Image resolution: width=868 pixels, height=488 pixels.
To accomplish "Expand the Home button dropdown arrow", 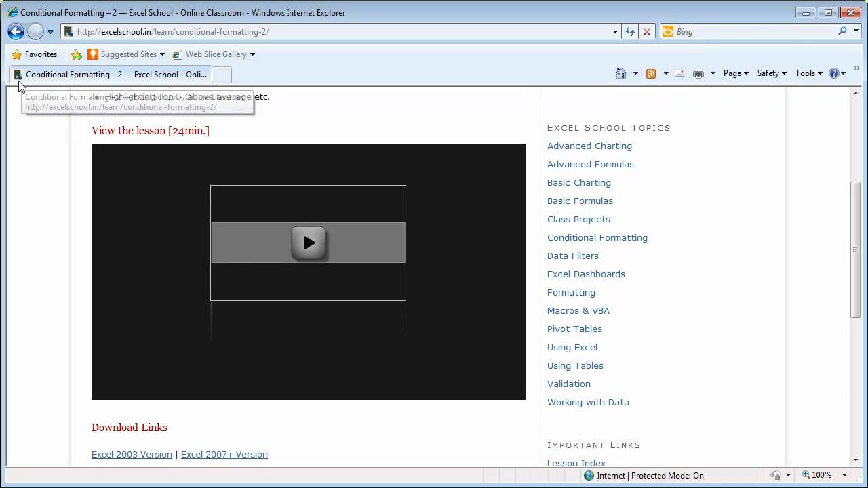I will tap(635, 73).
